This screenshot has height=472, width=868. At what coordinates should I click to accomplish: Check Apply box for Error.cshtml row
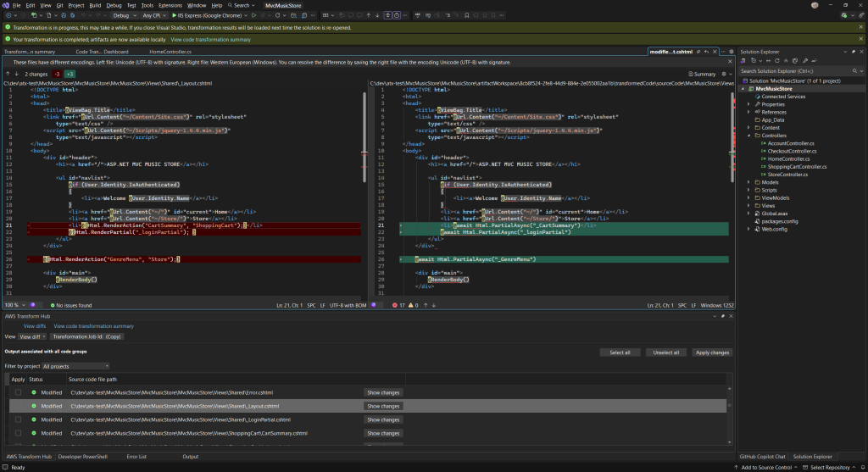coord(19,392)
